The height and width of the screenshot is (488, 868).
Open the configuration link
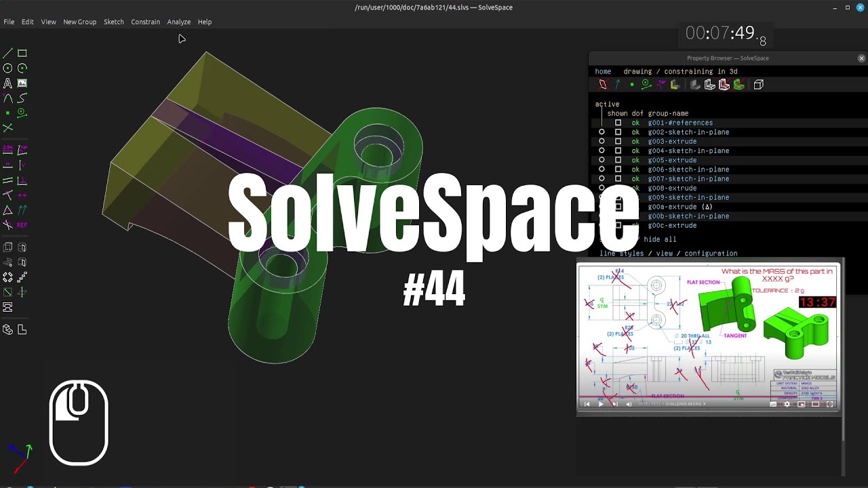[711, 253]
